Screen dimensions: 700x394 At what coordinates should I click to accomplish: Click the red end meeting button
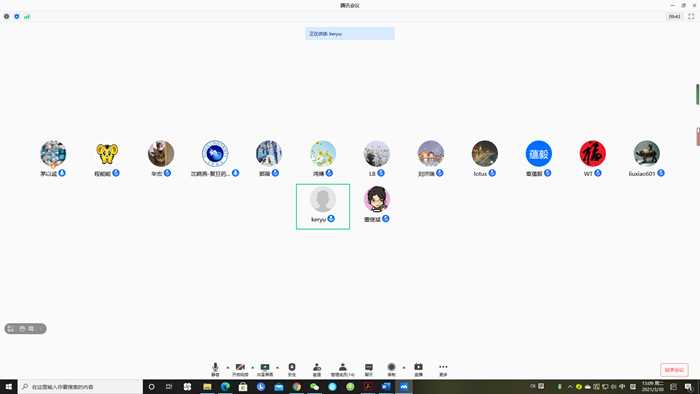click(674, 370)
